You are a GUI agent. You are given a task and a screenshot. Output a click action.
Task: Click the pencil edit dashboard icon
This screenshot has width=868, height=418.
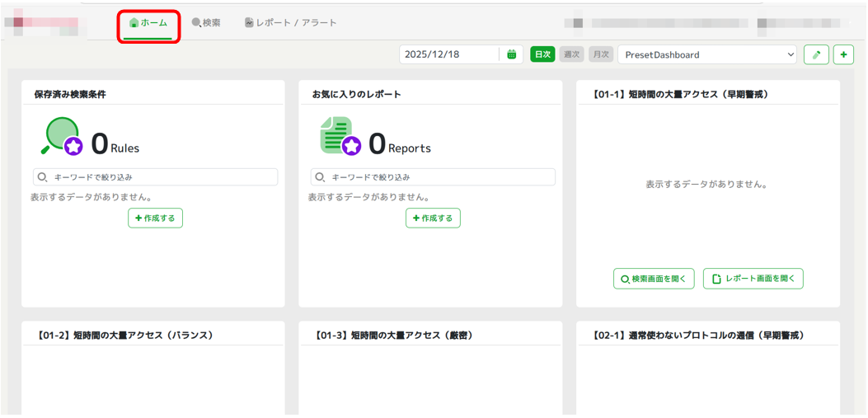[x=816, y=54]
